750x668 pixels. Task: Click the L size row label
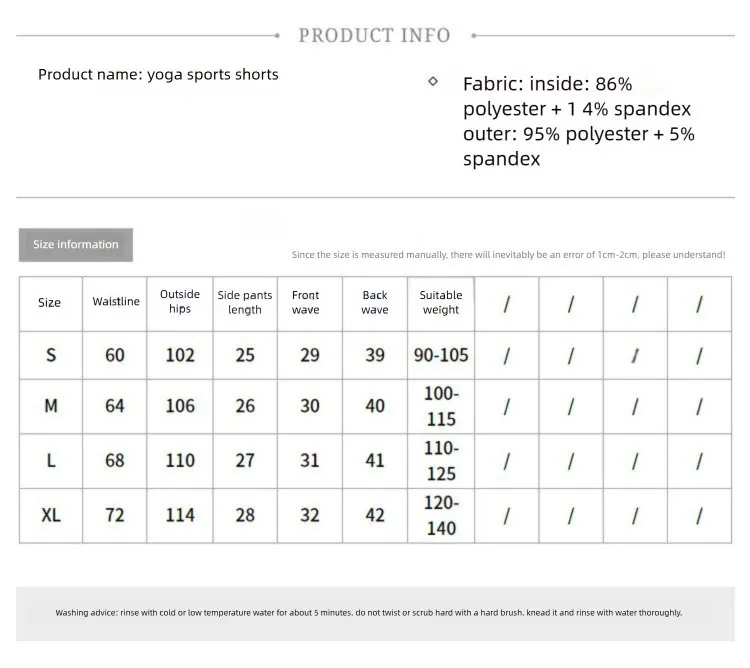51,460
